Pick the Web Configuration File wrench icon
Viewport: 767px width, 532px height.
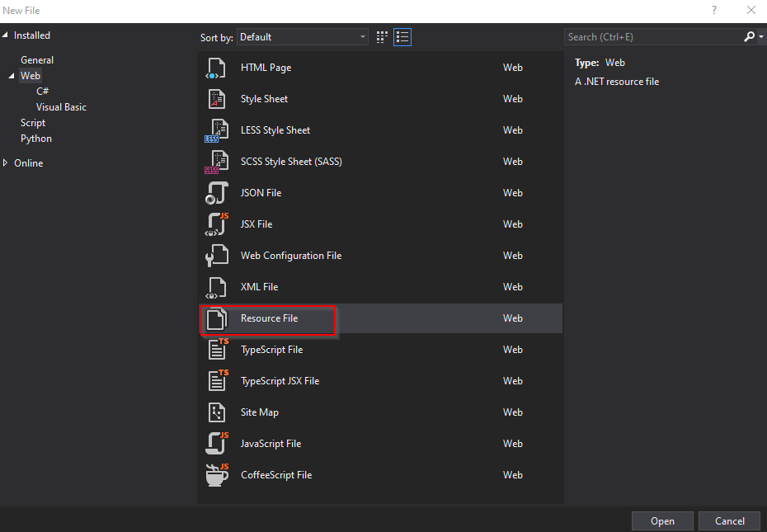[x=215, y=257]
